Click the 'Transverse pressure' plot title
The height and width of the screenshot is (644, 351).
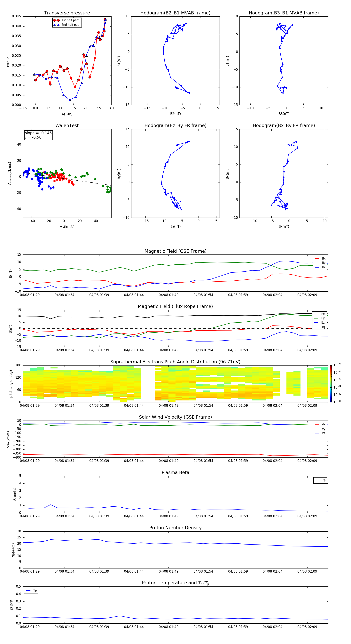tap(67, 13)
